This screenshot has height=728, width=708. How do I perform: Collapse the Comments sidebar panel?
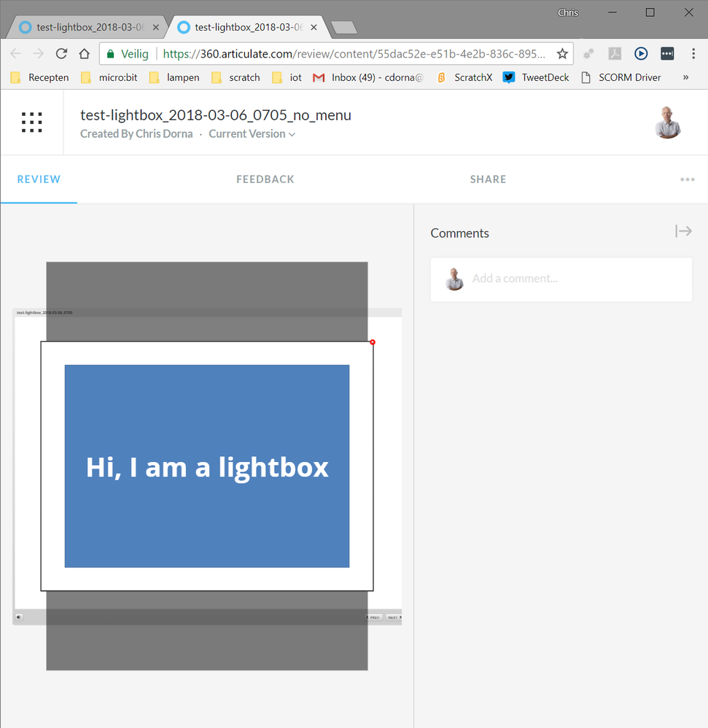click(683, 231)
